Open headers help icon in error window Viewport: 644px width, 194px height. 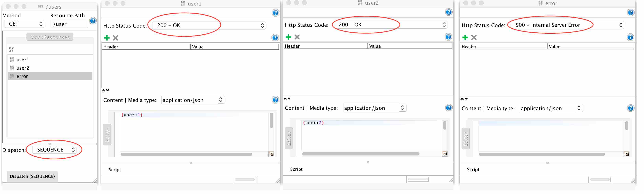coord(630,37)
